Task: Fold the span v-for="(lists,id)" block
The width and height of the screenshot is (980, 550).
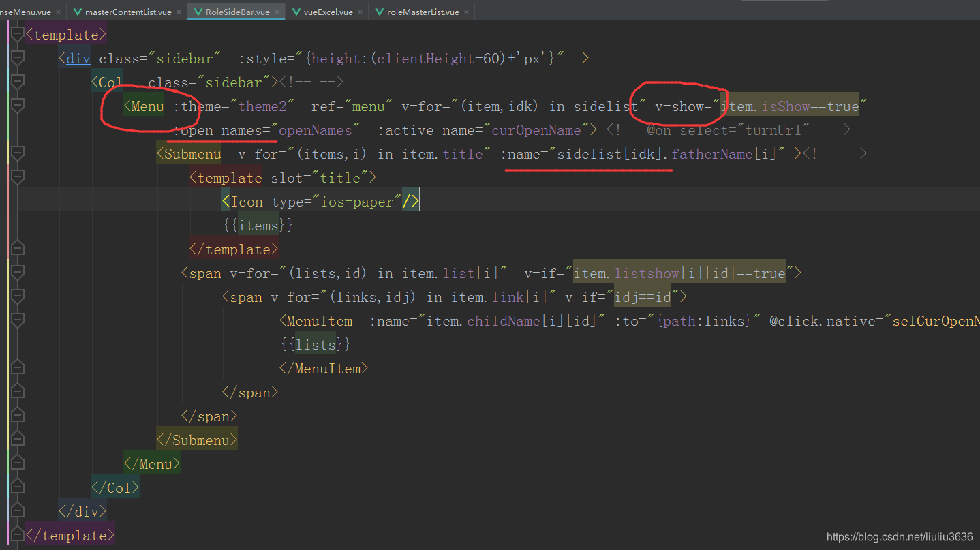Action: [x=18, y=273]
